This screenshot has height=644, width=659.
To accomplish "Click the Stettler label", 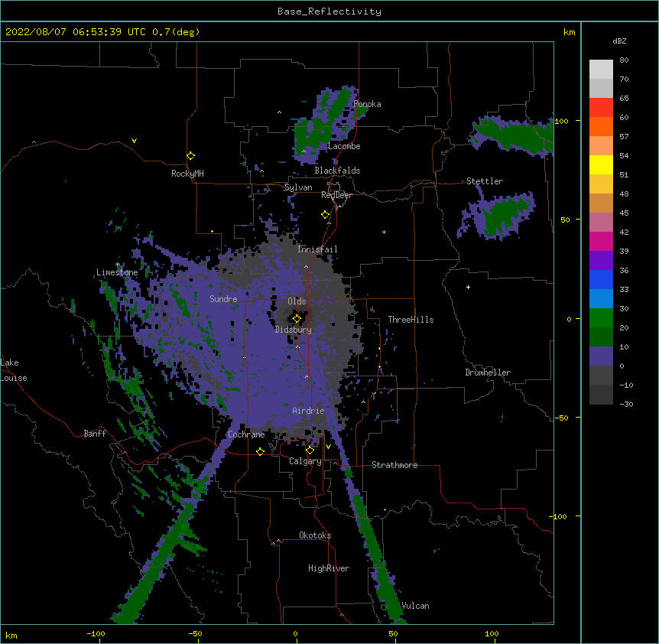I will coord(485,181).
